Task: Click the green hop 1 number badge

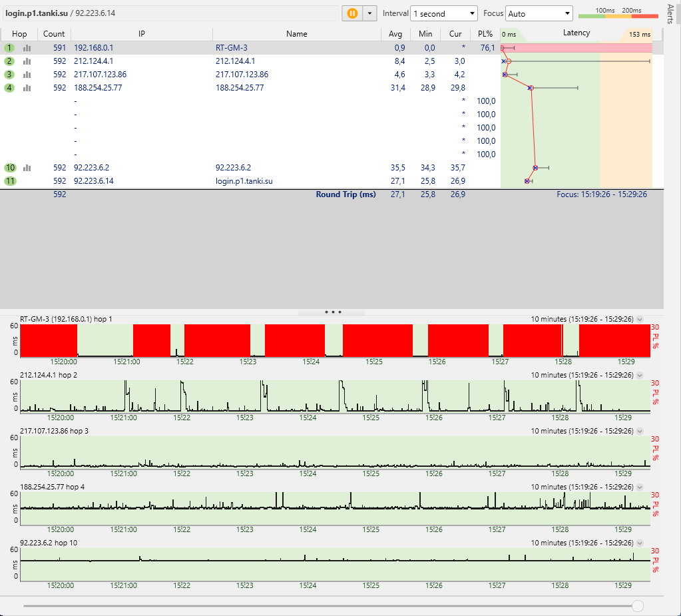Action: 9,48
